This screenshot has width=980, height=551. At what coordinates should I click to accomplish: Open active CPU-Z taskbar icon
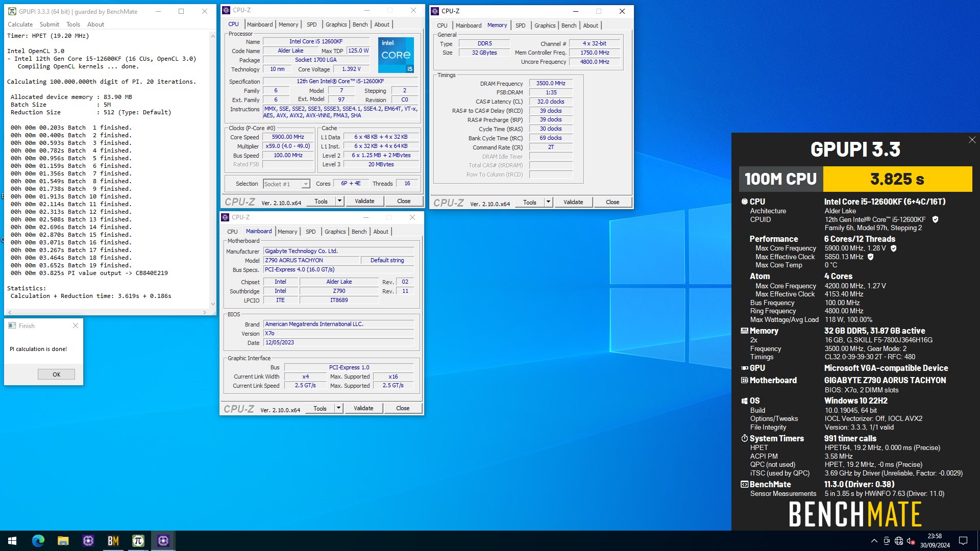coord(163,541)
